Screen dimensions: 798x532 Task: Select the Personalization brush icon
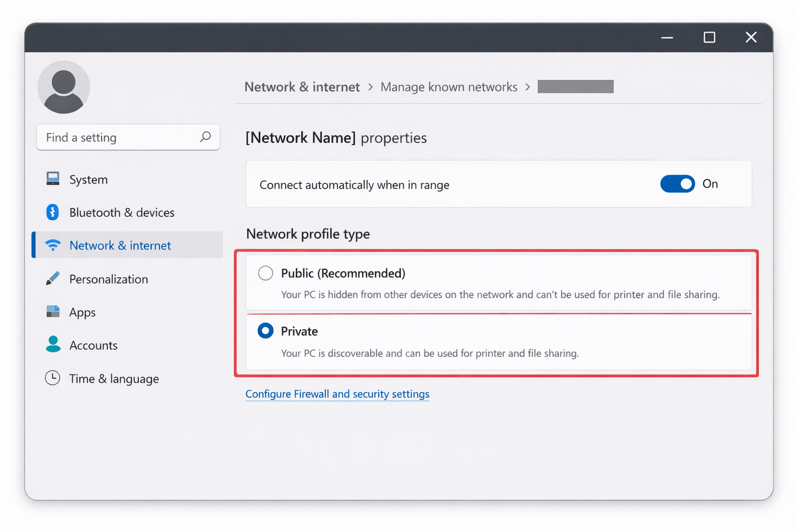(52, 278)
